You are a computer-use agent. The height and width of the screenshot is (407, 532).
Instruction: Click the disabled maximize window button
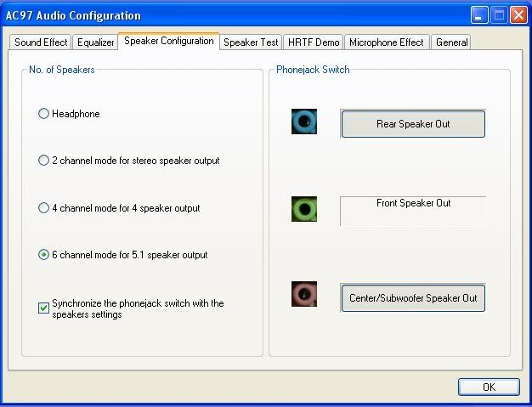coord(499,15)
